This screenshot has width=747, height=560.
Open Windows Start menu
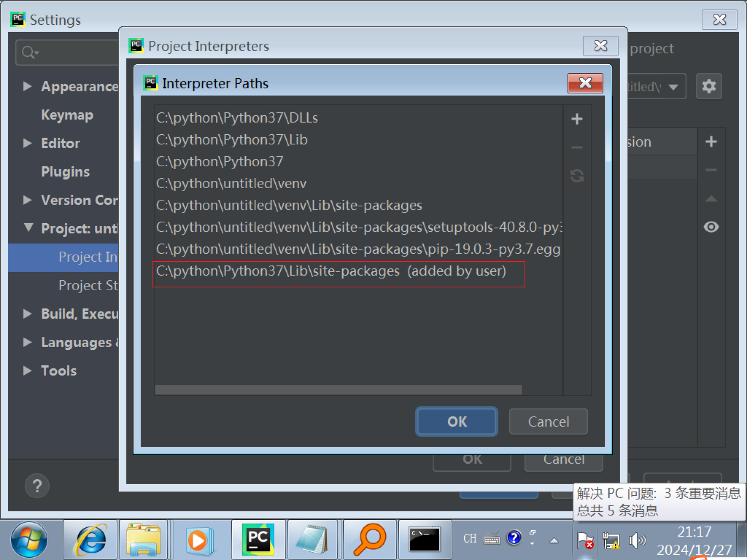29,540
